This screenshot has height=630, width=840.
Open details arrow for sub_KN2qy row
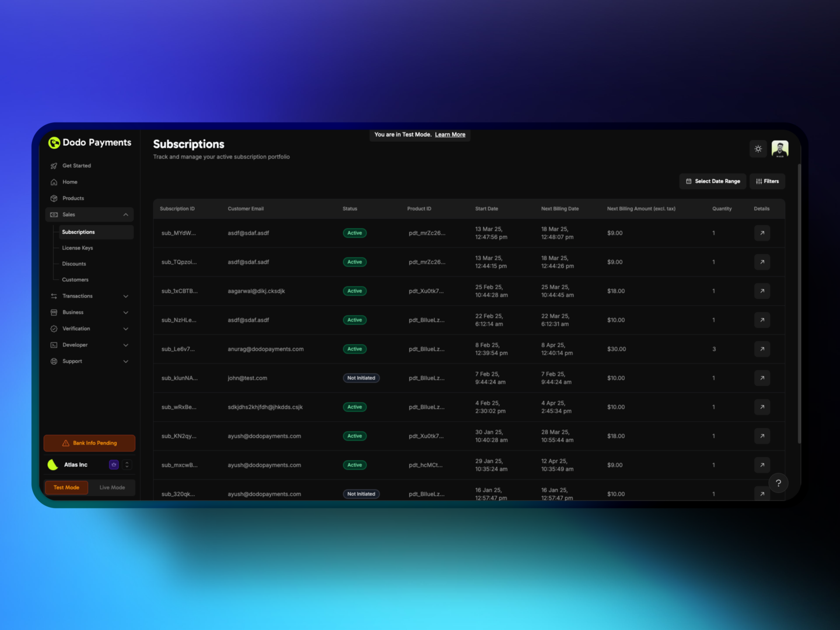click(762, 436)
